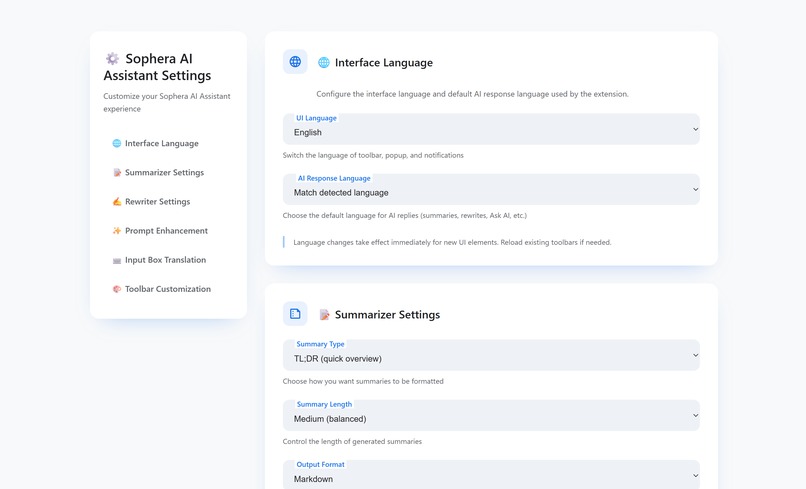806x489 pixels.
Task: Expand the Summary Type dropdown showing TL;DR
Action: point(491,355)
